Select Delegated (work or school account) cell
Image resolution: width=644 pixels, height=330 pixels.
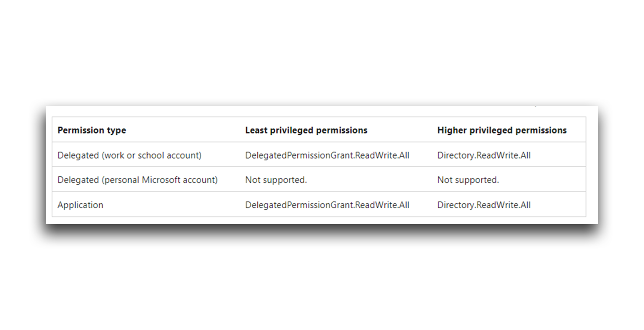[130, 155]
